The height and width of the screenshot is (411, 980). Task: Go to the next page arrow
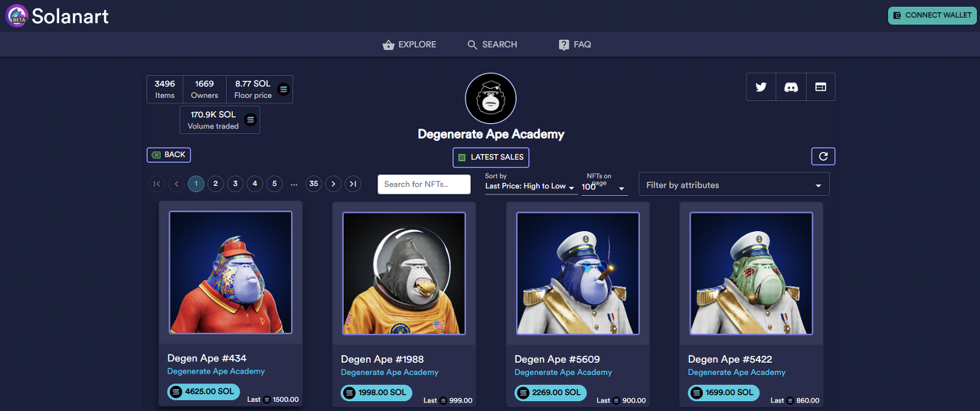(333, 184)
